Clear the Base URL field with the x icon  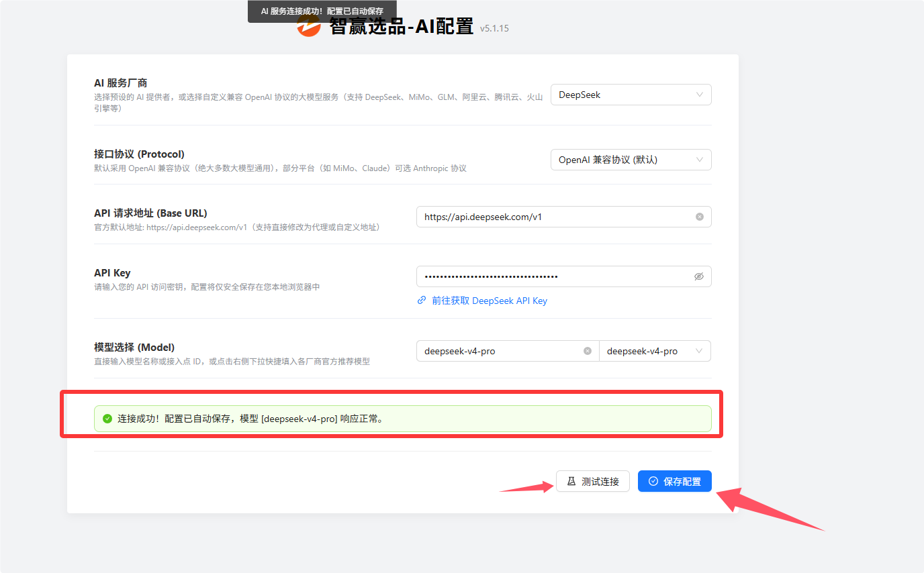pyautogui.click(x=699, y=217)
